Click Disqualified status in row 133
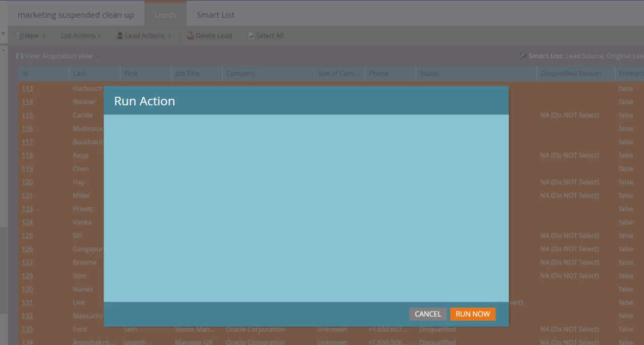This screenshot has width=644, height=345. pos(437,329)
